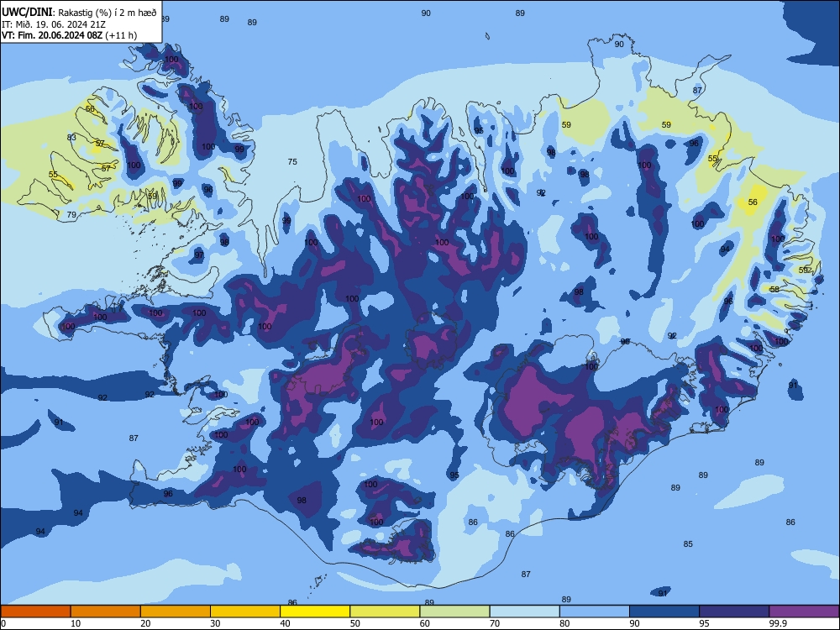Pick the amber 20–30 legend swatch

(176, 612)
